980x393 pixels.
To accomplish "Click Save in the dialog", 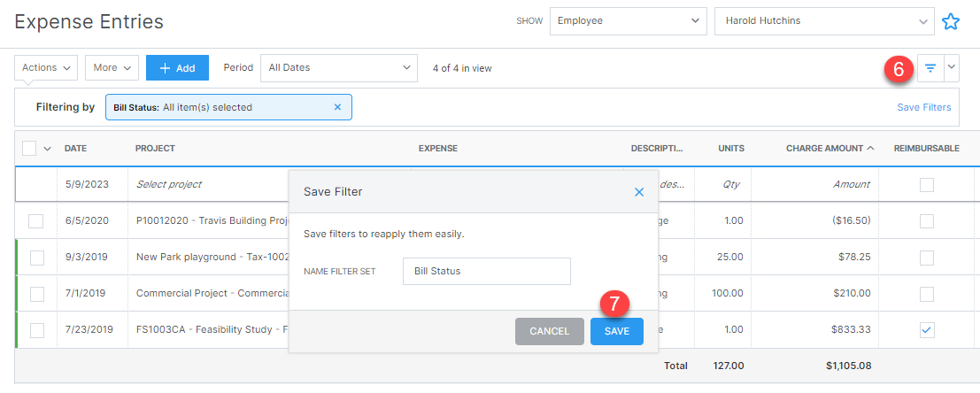I will (617, 331).
